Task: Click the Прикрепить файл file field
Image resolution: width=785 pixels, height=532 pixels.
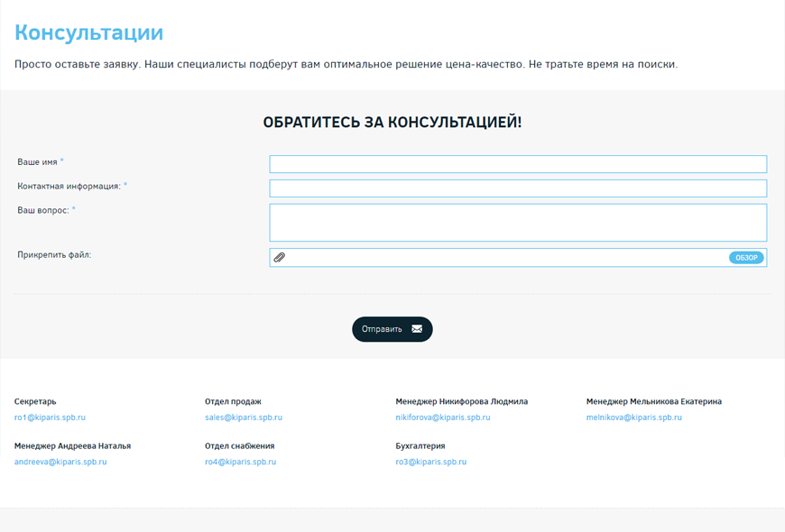Action: coord(518,258)
